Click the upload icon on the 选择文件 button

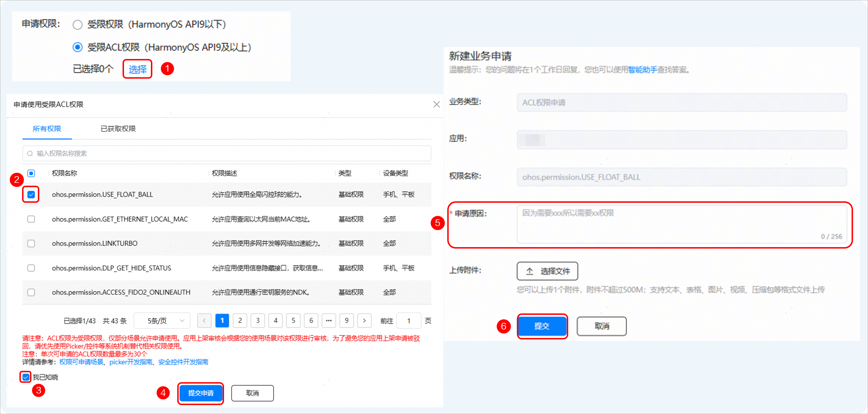(529, 271)
